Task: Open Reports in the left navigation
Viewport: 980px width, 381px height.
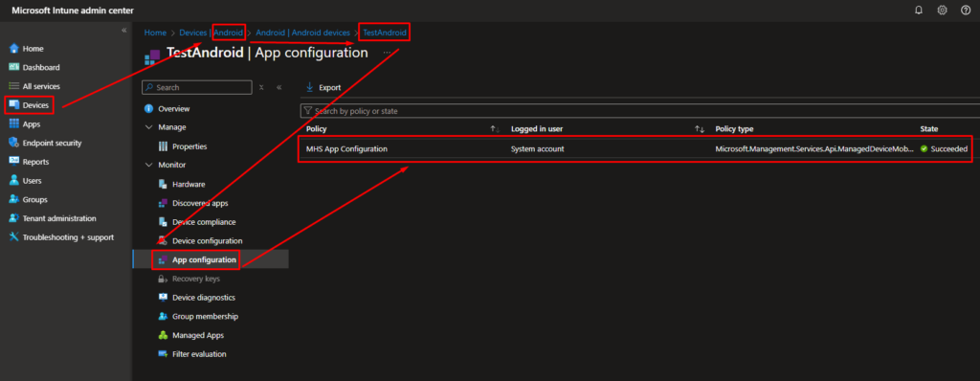Action: coord(35,162)
